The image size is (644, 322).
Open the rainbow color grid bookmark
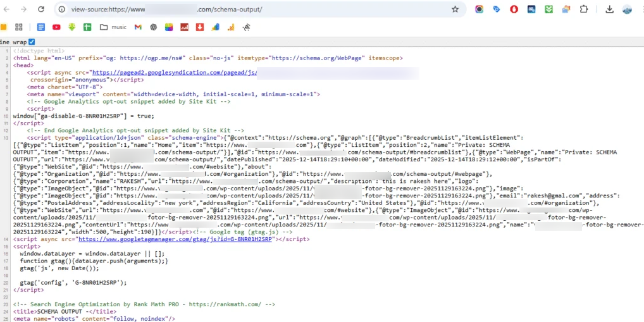[169, 27]
